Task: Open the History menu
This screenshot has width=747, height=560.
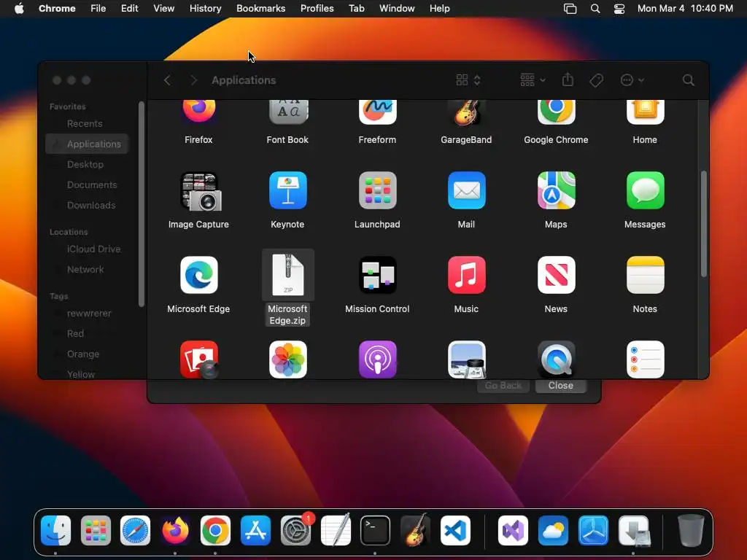Action: click(205, 9)
